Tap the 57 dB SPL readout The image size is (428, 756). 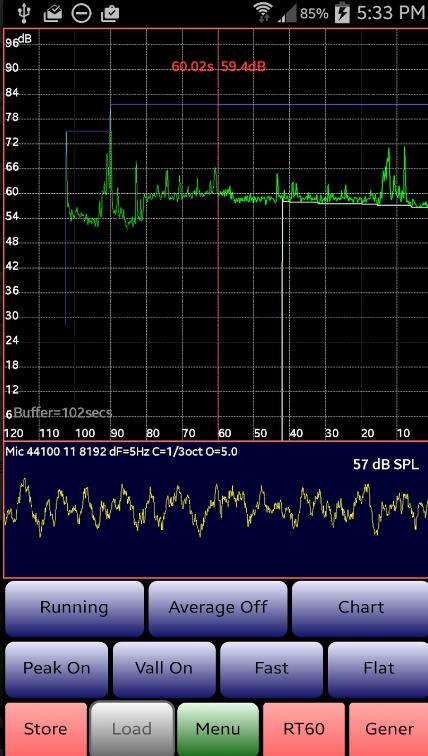pos(386,465)
